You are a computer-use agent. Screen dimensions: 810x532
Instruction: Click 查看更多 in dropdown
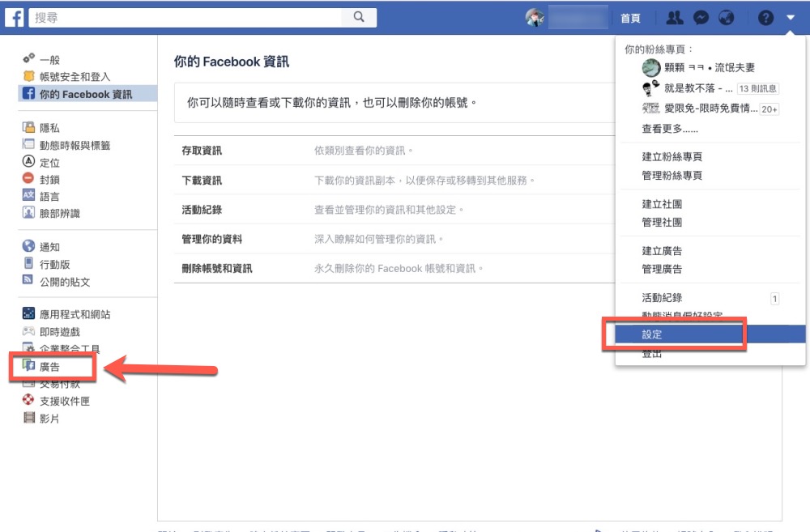(x=670, y=129)
